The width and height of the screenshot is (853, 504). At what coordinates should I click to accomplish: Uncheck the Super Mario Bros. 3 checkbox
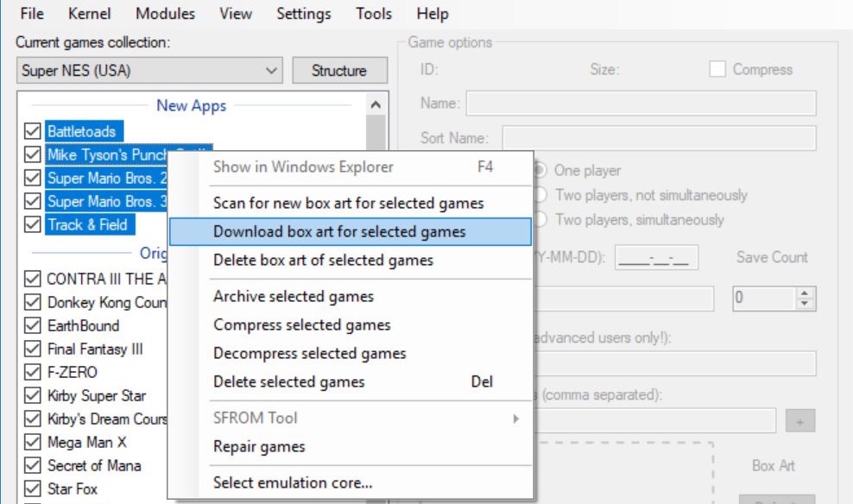click(x=33, y=201)
